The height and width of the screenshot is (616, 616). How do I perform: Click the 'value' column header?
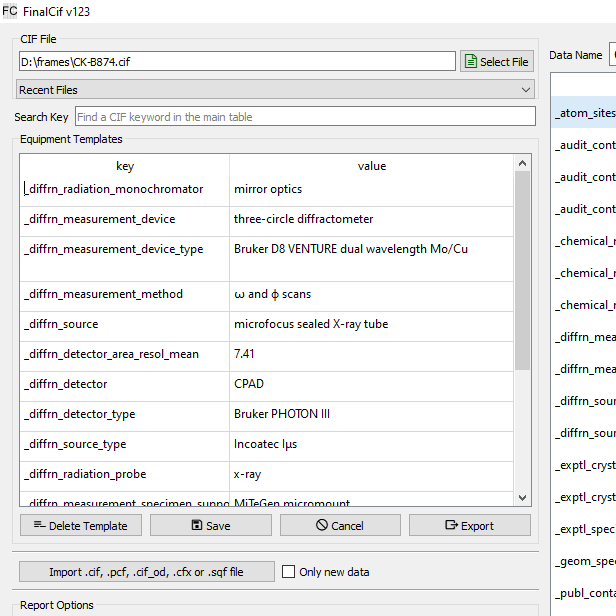click(x=371, y=166)
